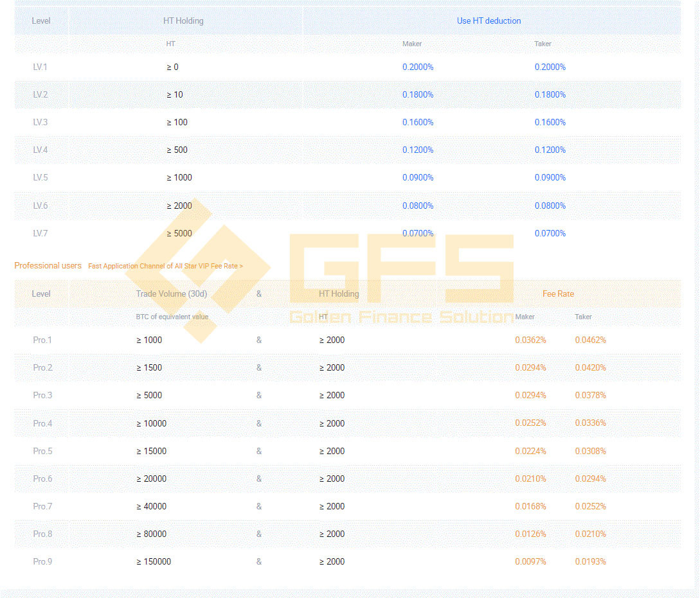Click the orange 'Fee Rate' column header

pyautogui.click(x=558, y=294)
